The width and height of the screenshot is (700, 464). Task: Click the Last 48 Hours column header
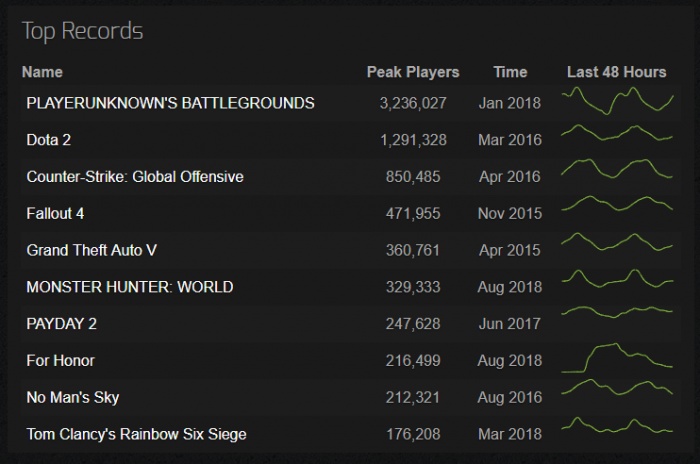(x=616, y=72)
